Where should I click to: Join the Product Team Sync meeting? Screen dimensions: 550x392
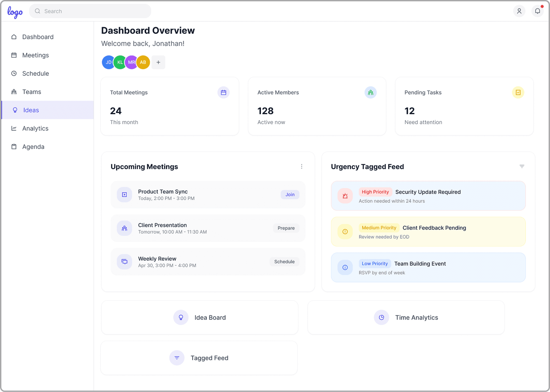point(290,195)
